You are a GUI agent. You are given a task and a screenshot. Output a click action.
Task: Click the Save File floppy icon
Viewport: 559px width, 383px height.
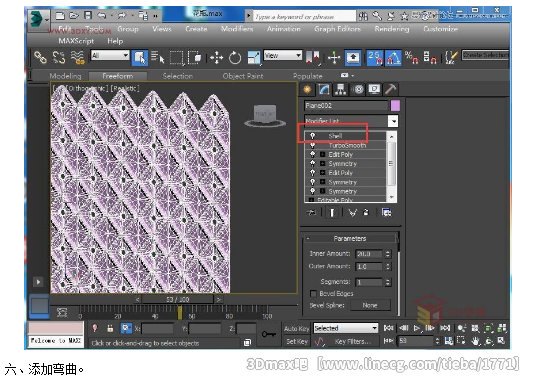point(88,15)
